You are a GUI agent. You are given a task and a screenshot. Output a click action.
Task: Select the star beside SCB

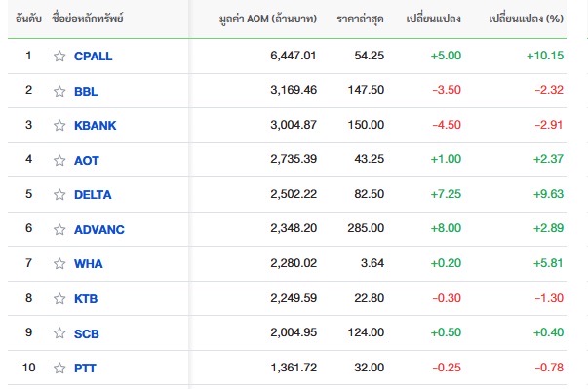59,332
